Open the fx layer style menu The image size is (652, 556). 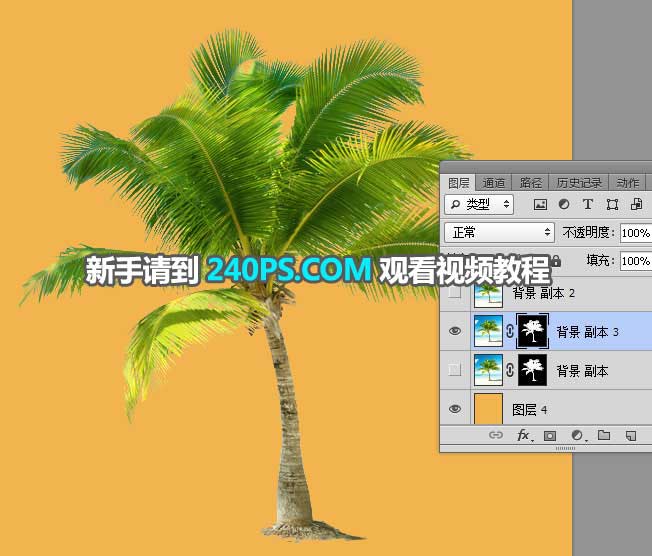[x=524, y=435]
